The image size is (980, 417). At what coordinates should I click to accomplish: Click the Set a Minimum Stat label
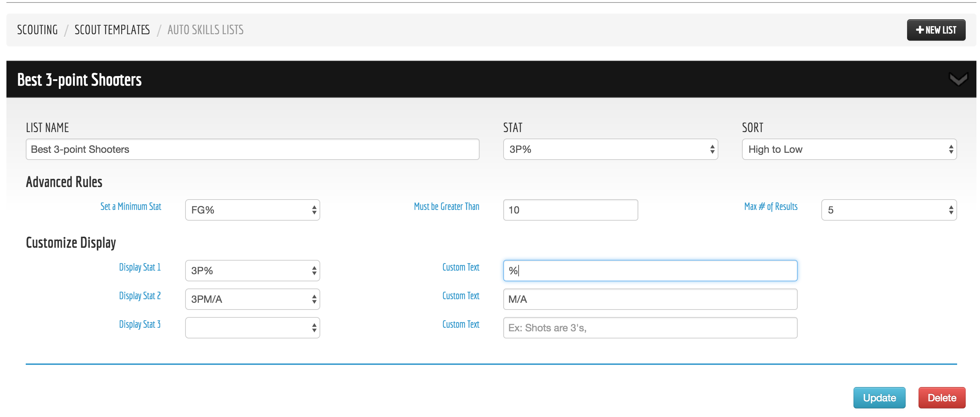130,206
